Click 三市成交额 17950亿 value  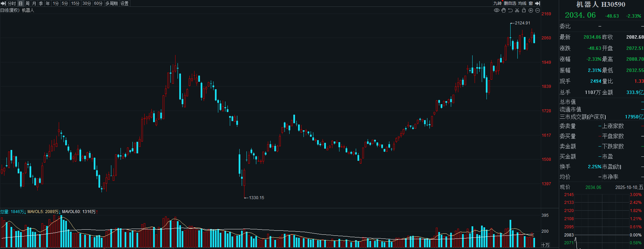634,117
